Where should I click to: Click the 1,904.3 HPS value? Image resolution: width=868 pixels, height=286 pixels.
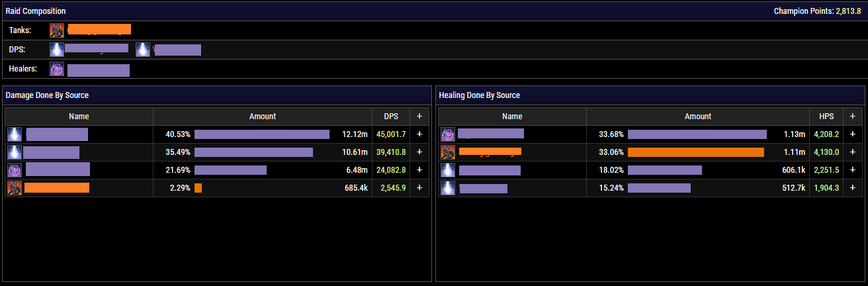[x=826, y=188]
